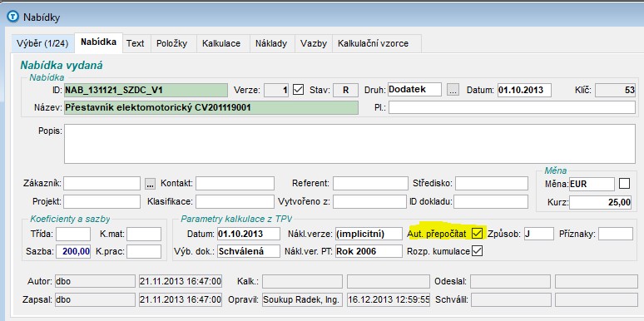Open the Text tab
This screenshot has height=321, width=644.
point(135,43)
